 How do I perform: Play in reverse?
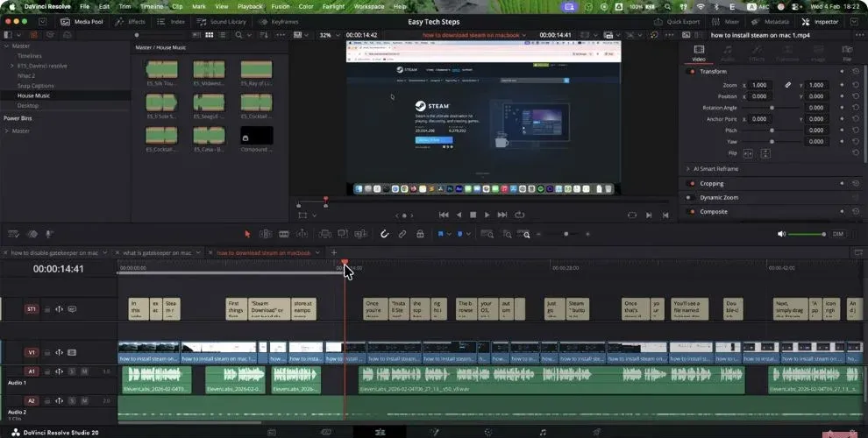click(x=459, y=215)
